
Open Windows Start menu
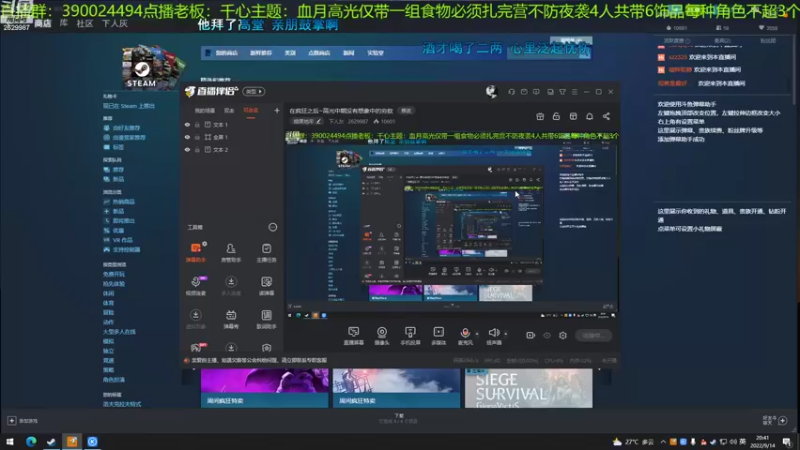pos(10,442)
